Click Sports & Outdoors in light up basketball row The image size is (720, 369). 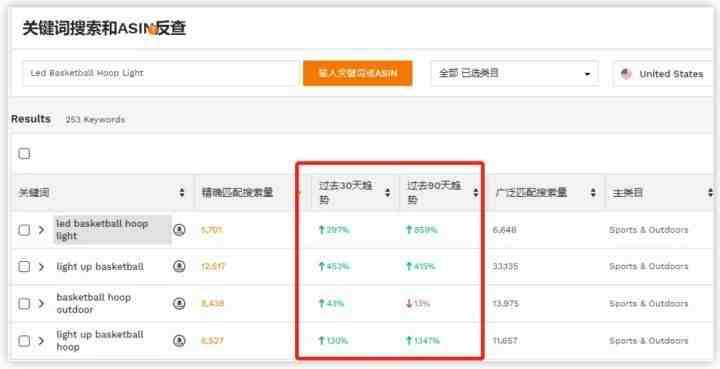648,267
